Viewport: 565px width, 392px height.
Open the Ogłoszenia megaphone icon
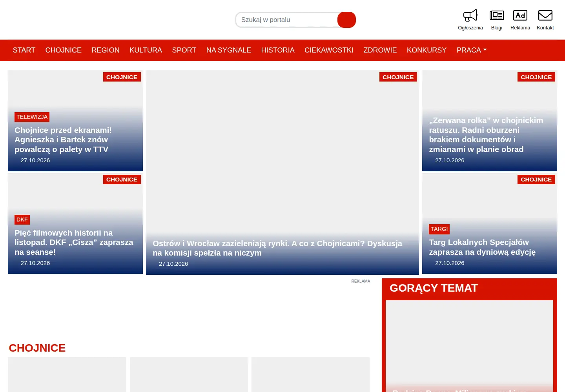point(470,16)
